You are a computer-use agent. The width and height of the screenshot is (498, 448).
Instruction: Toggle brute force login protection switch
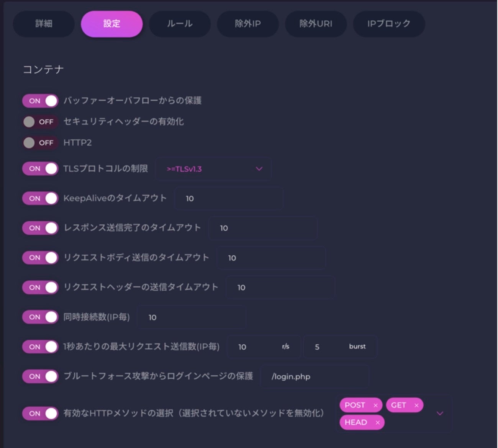pos(40,376)
